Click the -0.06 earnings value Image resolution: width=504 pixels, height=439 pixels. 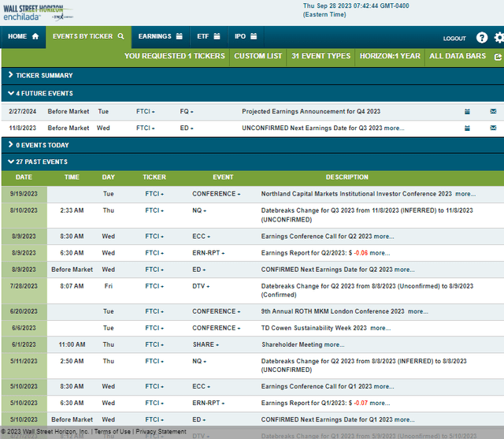(361, 253)
